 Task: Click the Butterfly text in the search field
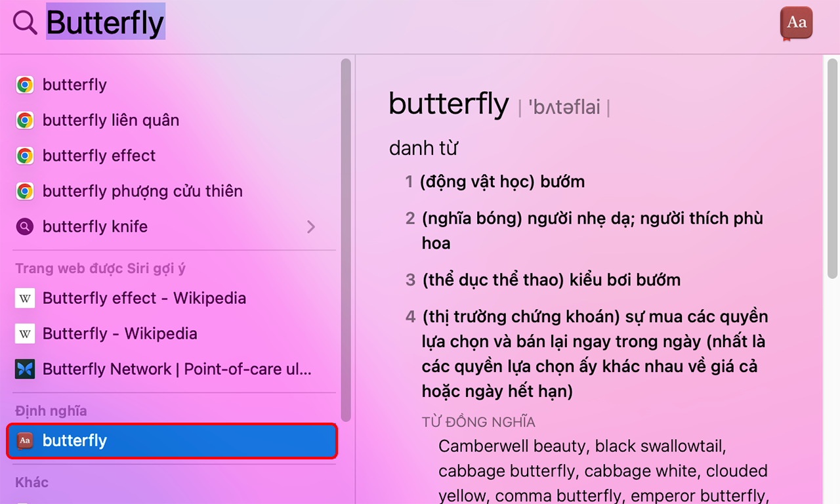coord(105,23)
